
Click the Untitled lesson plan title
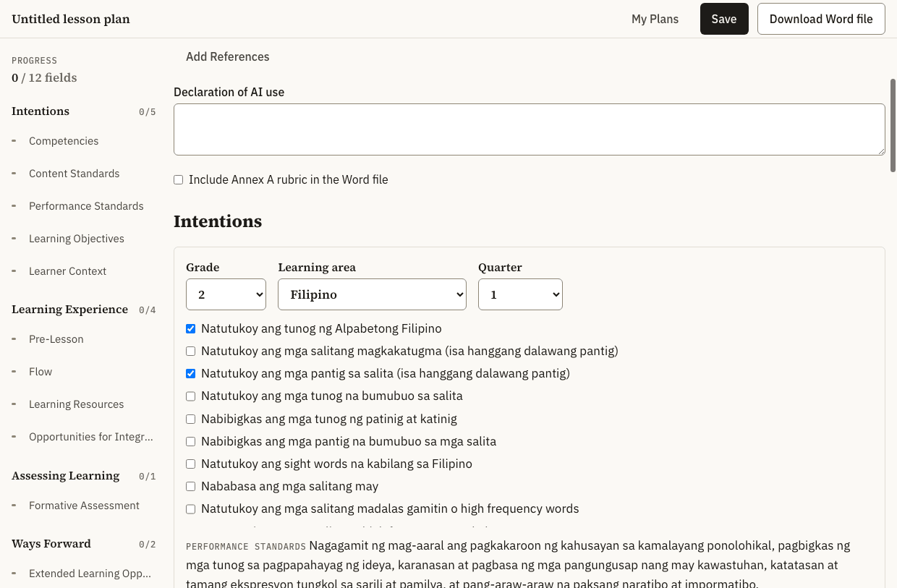point(71,19)
